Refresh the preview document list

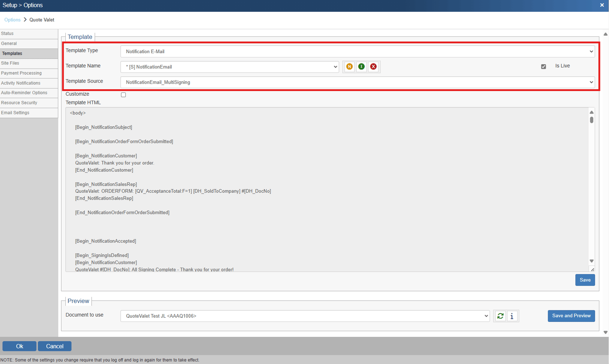[x=500, y=316]
